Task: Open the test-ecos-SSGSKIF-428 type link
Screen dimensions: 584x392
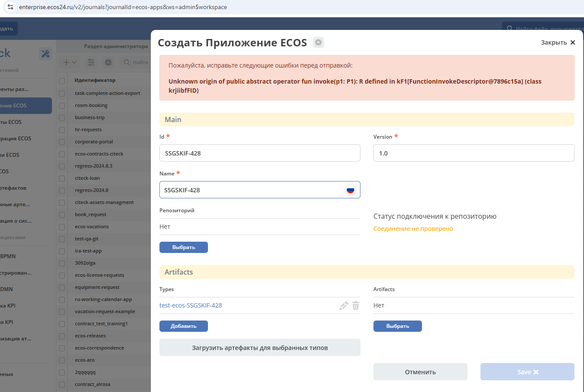Action: pos(191,305)
